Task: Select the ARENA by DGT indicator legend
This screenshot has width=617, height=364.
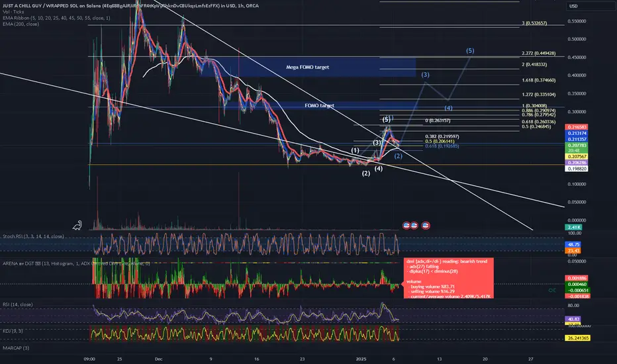Action: 76,263
